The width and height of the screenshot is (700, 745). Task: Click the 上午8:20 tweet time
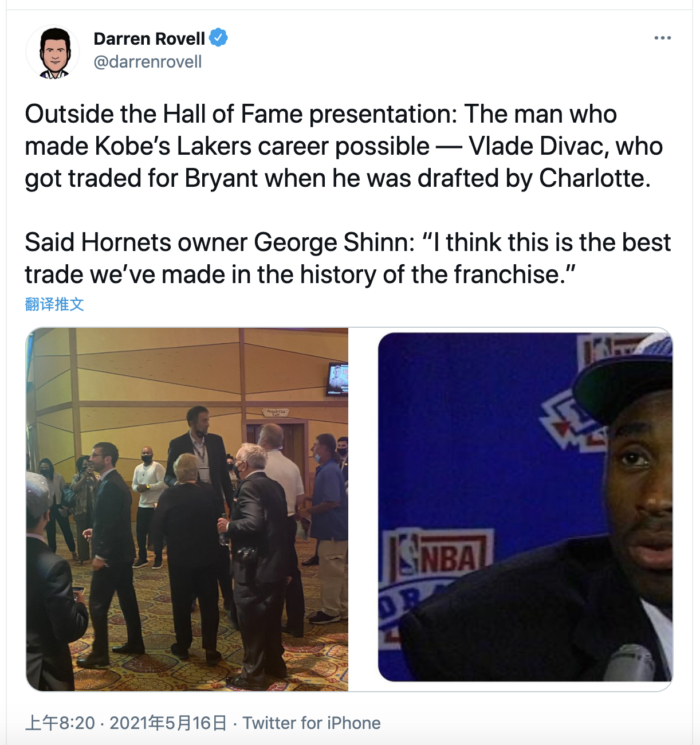pyautogui.click(x=60, y=723)
